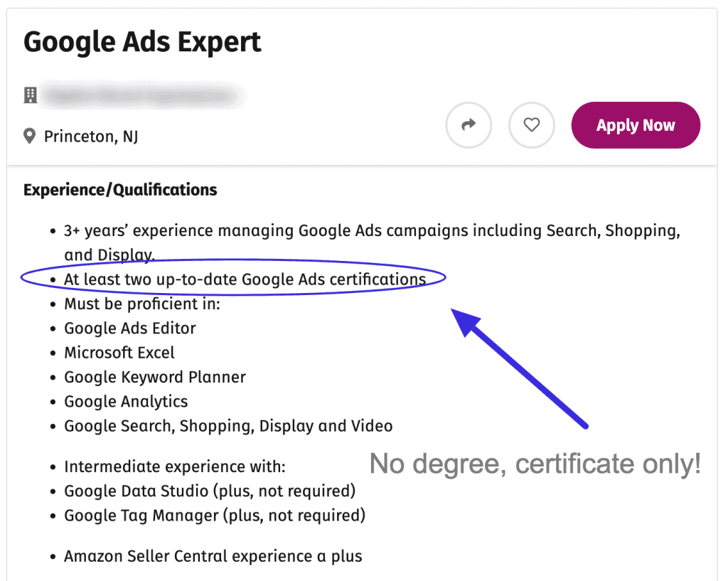Select the Princeton, NJ location text
This screenshot has height=581, width=728.
[x=91, y=136]
